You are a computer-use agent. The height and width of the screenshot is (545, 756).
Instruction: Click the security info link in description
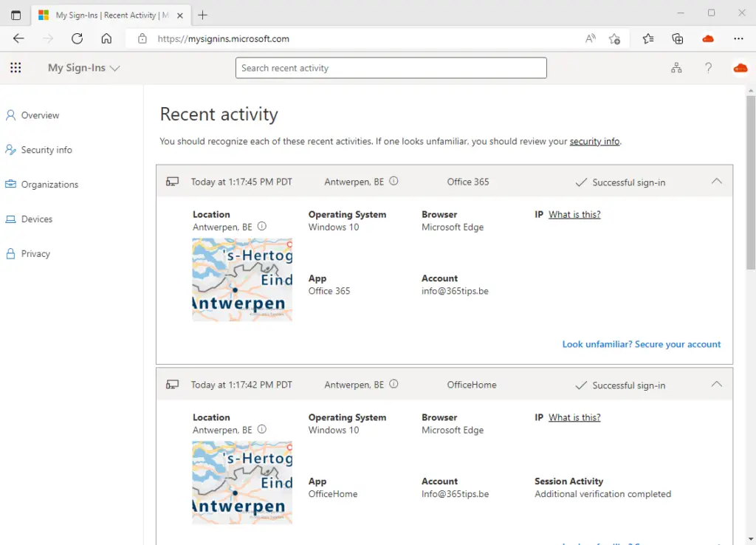[594, 141]
